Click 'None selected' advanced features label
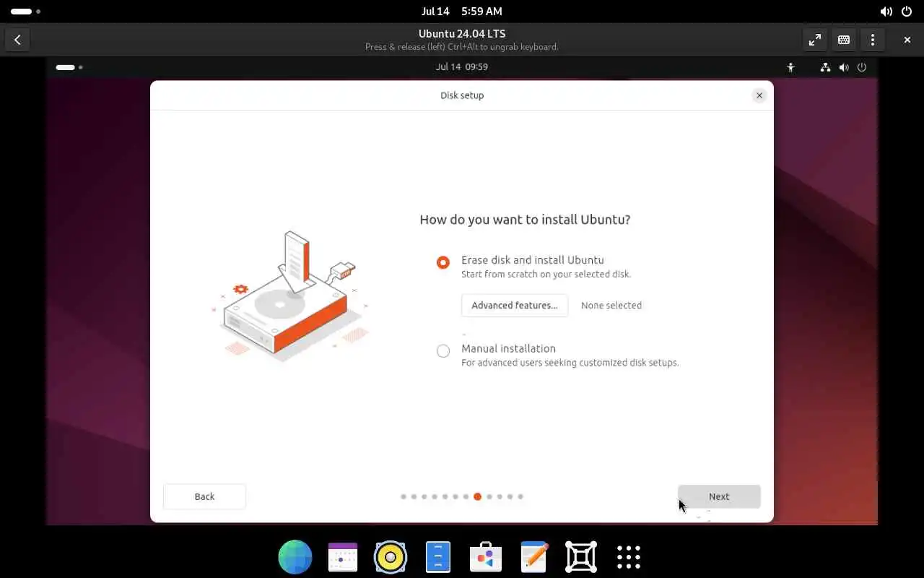Screen dimensions: 924x578 coord(611,306)
